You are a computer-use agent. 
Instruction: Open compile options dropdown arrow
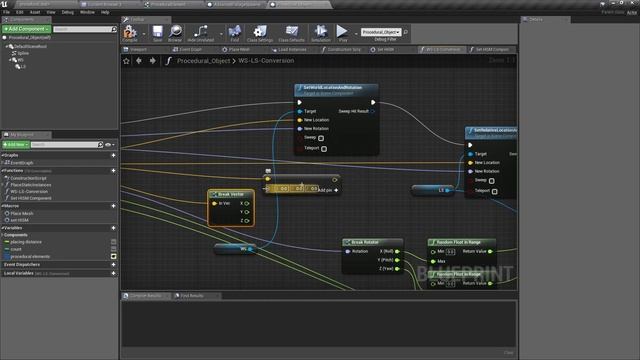point(144,34)
